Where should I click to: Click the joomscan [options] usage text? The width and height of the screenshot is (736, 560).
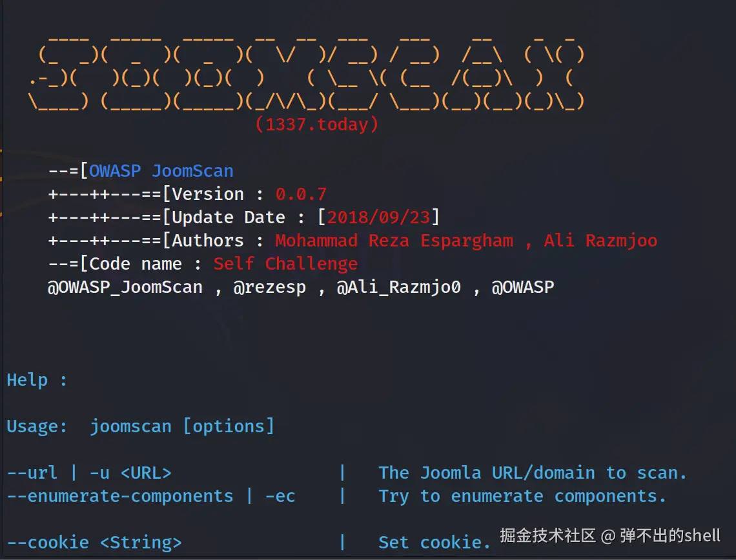pos(182,426)
